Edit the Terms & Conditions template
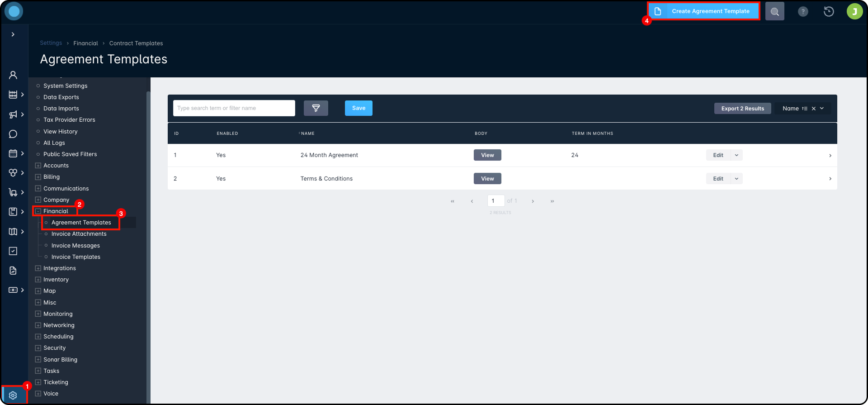The height and width of the screenshot is (405, 868). [x=718, y=179]
